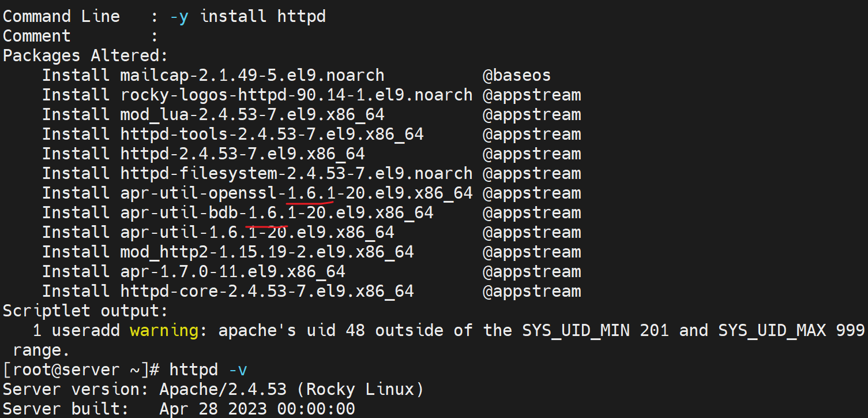
Task: Click the mod_http2-1.15.19-2.el9.x86_64 package
Action: pyautogui.click(x=267, y=252)
